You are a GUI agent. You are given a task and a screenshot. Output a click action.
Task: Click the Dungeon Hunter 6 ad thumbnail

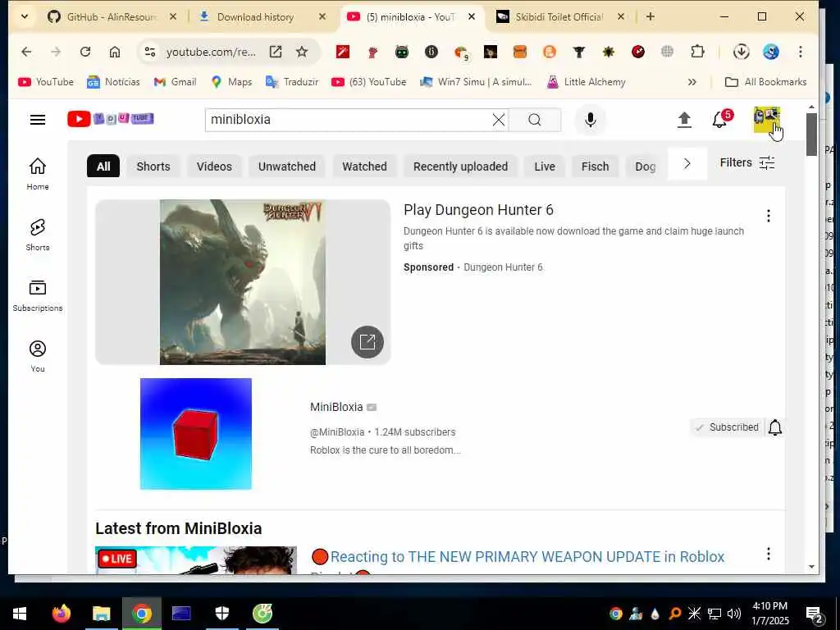pos(243,282)
